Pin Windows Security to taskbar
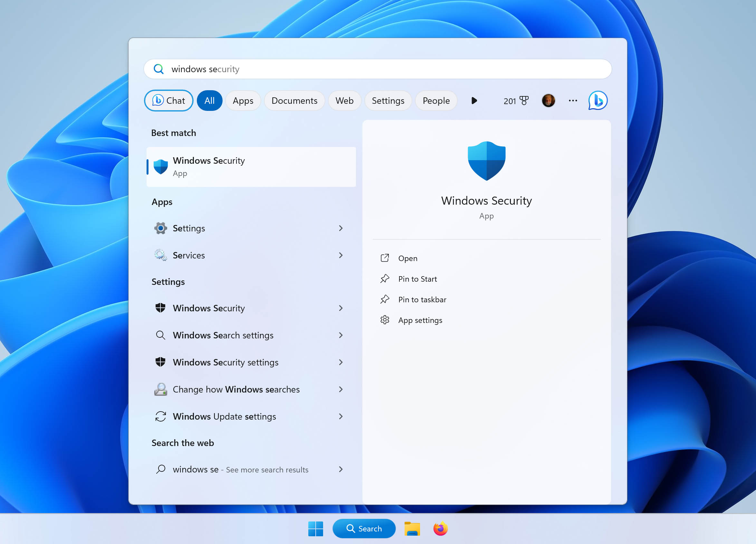Screen dimensions: 756x544 (x=422, y=299)
